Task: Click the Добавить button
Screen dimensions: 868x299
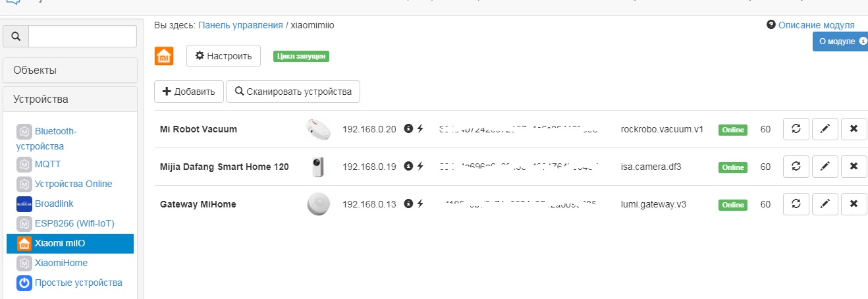Action: click(189, 92)
